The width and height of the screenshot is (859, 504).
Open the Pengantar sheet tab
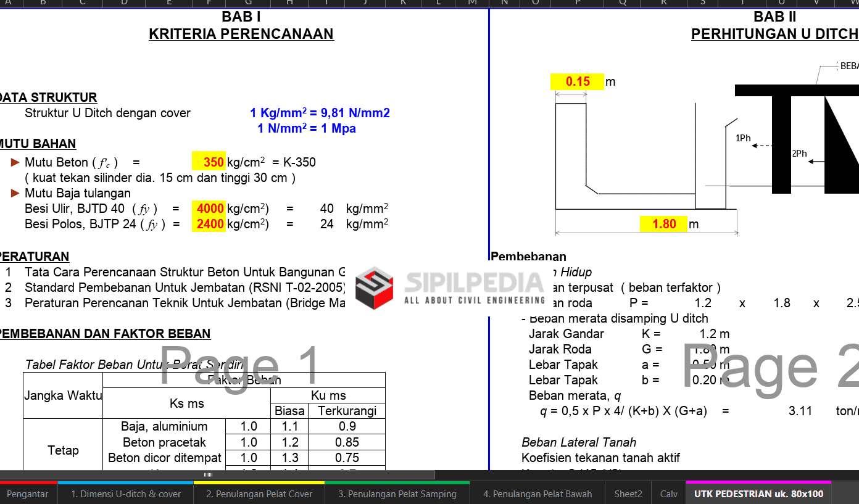(x=28, y=494)
